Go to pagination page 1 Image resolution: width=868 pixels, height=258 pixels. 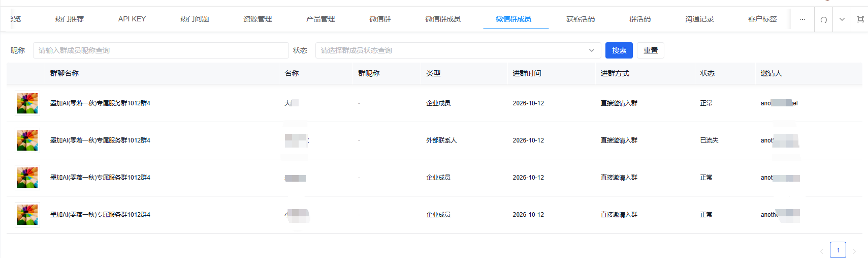(838, 250)
